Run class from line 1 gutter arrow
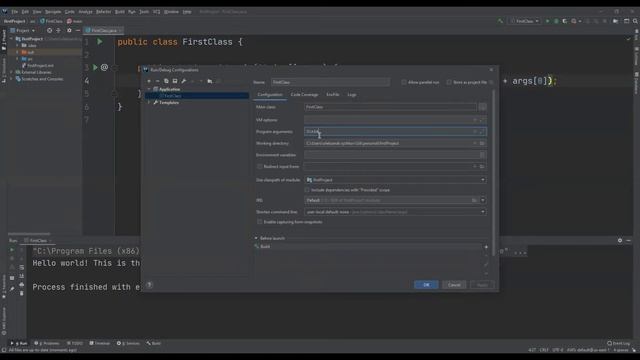 pyautogui.click(x=100, y=42)
